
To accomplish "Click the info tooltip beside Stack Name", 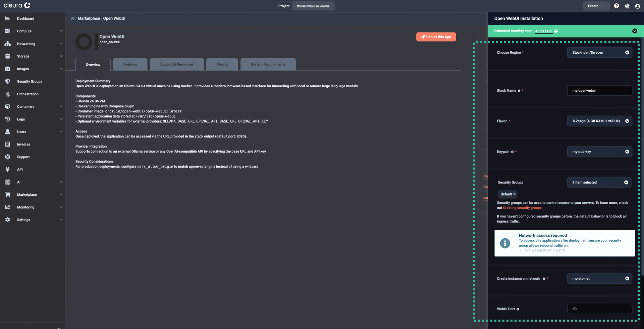I will coord(519,90).
